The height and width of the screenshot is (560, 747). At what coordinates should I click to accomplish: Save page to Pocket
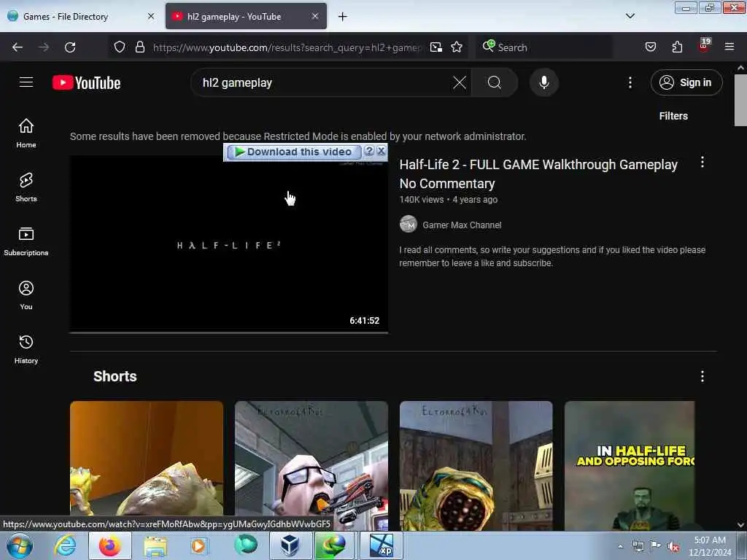pyautogui.click(x=650, y=47)
